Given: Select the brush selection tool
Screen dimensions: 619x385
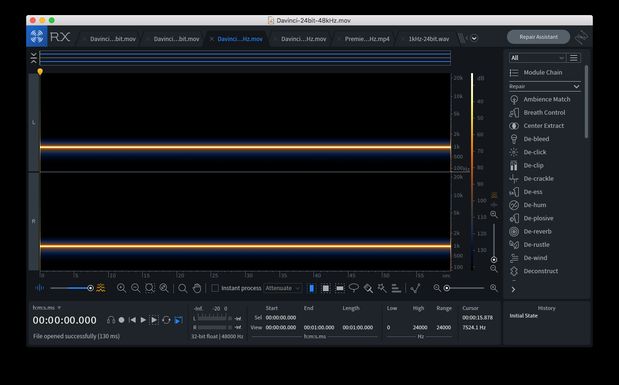Looking at the screenshot, I should (368, 288).
